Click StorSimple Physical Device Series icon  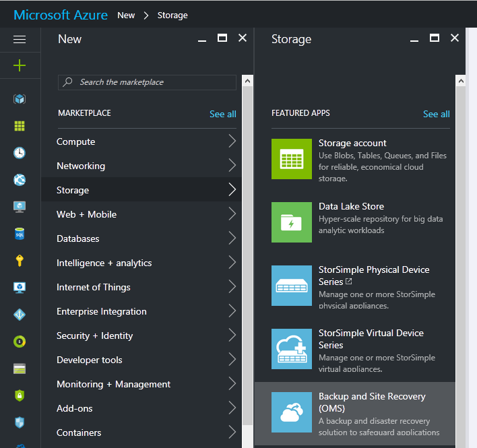coord(292,285)
